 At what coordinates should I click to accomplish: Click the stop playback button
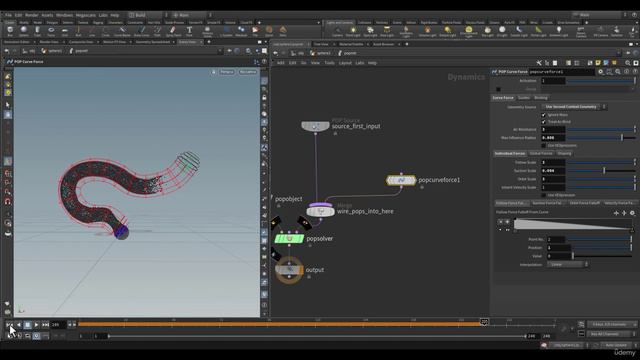27,325
